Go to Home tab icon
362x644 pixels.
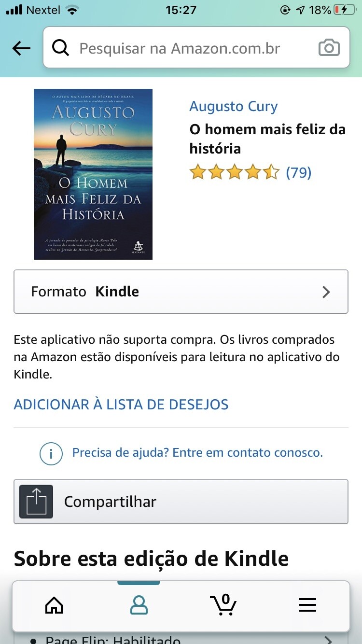tap(54, 605)
